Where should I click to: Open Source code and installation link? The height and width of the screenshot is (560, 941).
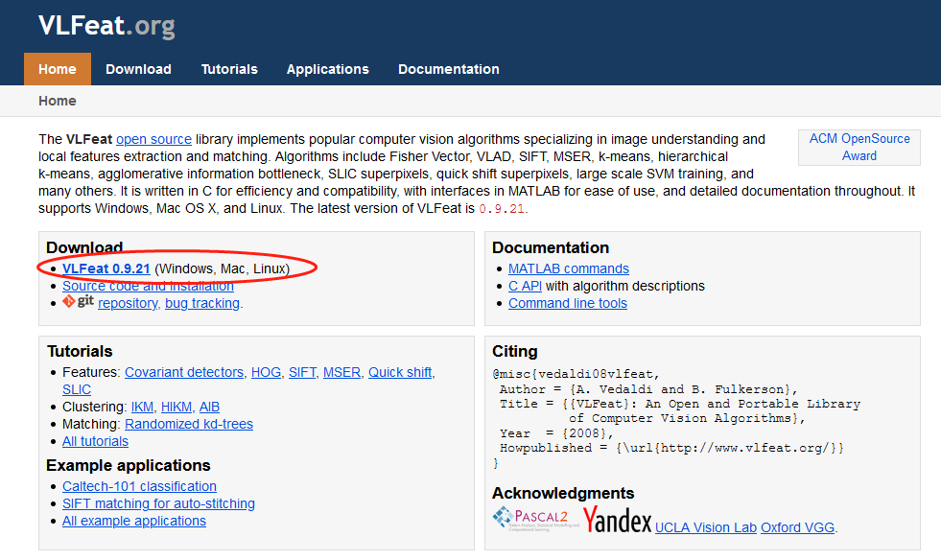coord(149,287)
